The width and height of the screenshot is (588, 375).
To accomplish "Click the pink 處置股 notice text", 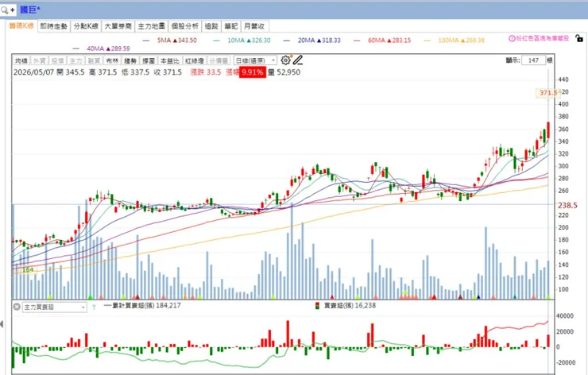I will click(x=542, y=38).
